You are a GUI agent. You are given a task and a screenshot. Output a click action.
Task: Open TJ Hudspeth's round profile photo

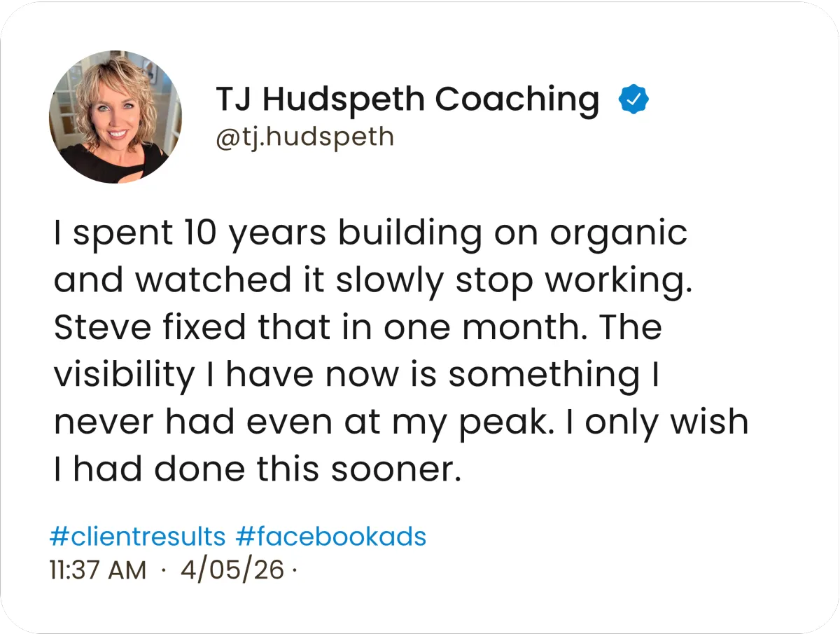[x=115, y=117]
